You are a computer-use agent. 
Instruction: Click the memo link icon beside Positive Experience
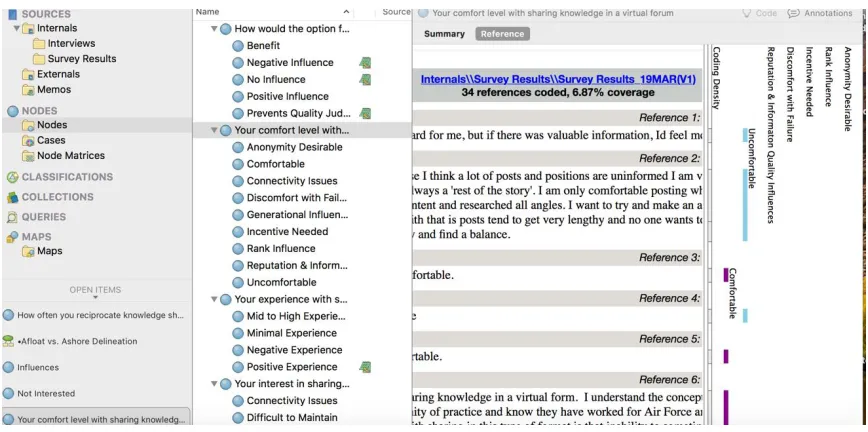point(365,367)
